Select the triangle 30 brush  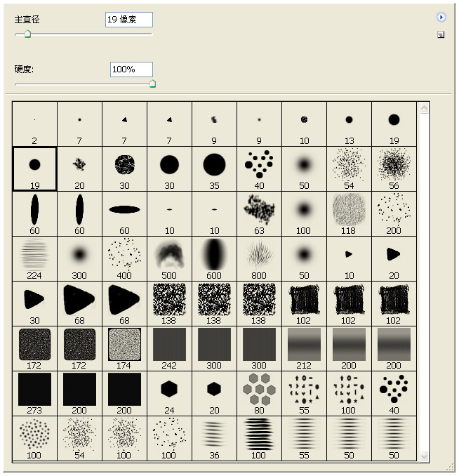tap(34, 303)
